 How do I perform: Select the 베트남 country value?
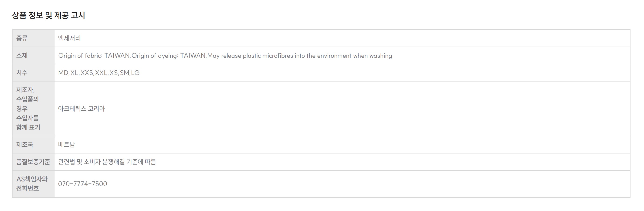(67, 145)
